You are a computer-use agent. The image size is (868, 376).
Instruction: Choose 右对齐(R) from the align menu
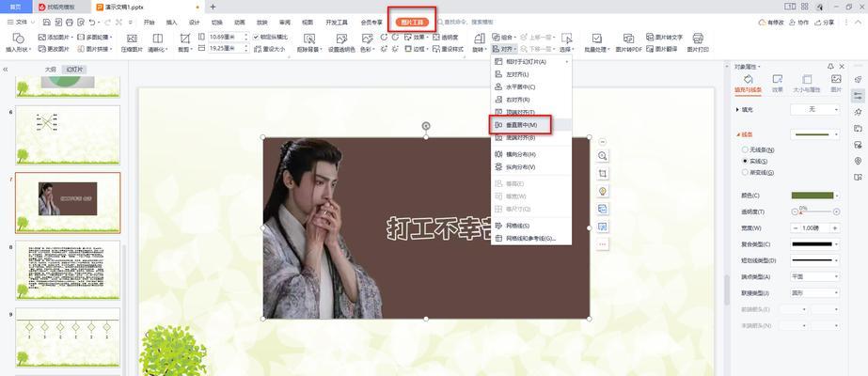tap(531, 100)
